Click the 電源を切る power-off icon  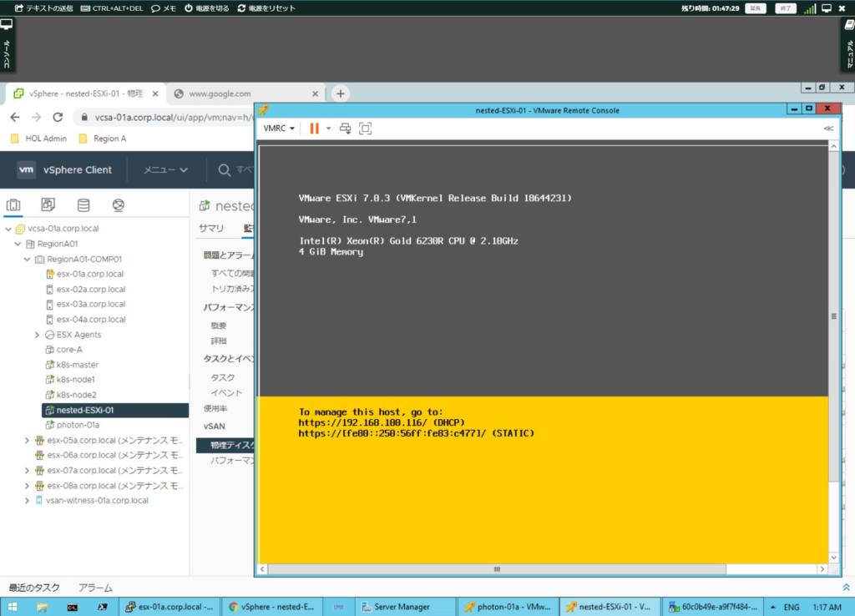coord(190,8)
